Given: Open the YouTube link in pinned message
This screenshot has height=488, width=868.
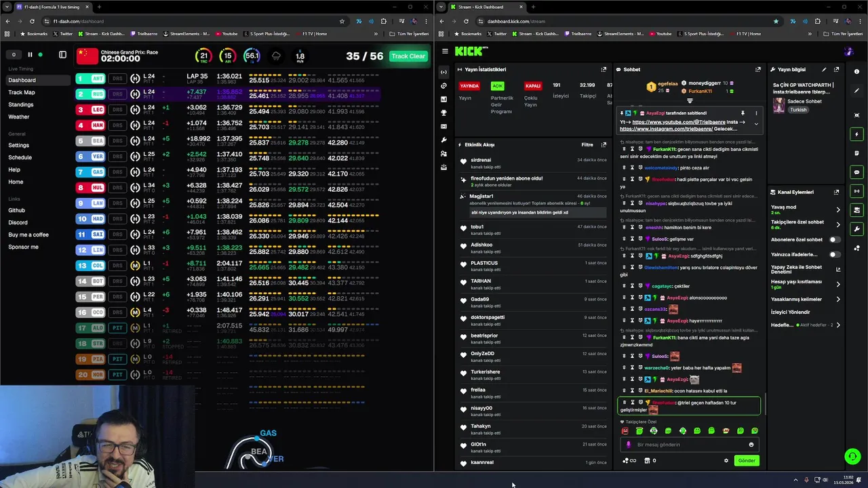Looking at the screenshot, I should coord(679,122).
